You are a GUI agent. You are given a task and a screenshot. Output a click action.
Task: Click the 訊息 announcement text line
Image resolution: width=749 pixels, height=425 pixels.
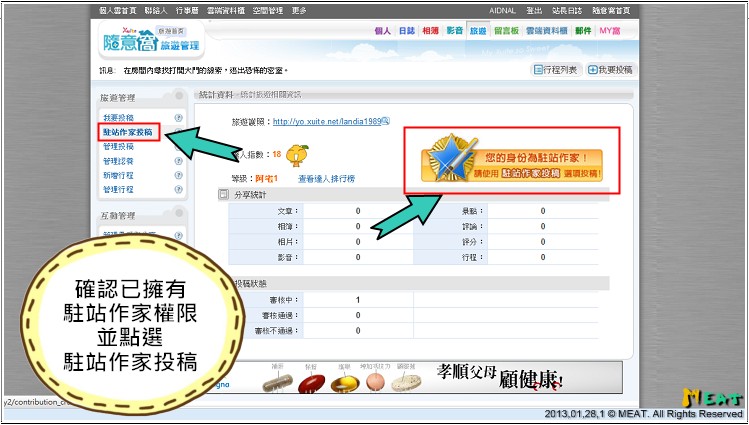[193, 71]
